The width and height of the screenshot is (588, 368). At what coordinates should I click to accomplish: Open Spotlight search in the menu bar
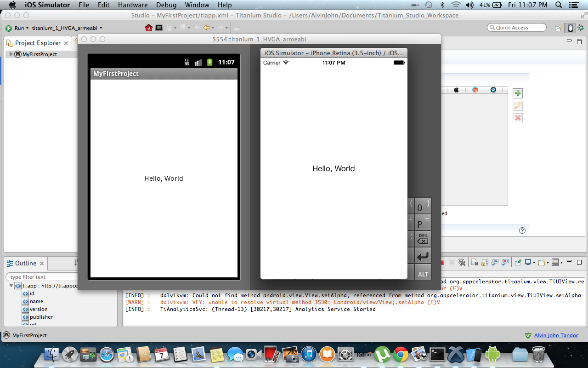(x=559, y=5)
